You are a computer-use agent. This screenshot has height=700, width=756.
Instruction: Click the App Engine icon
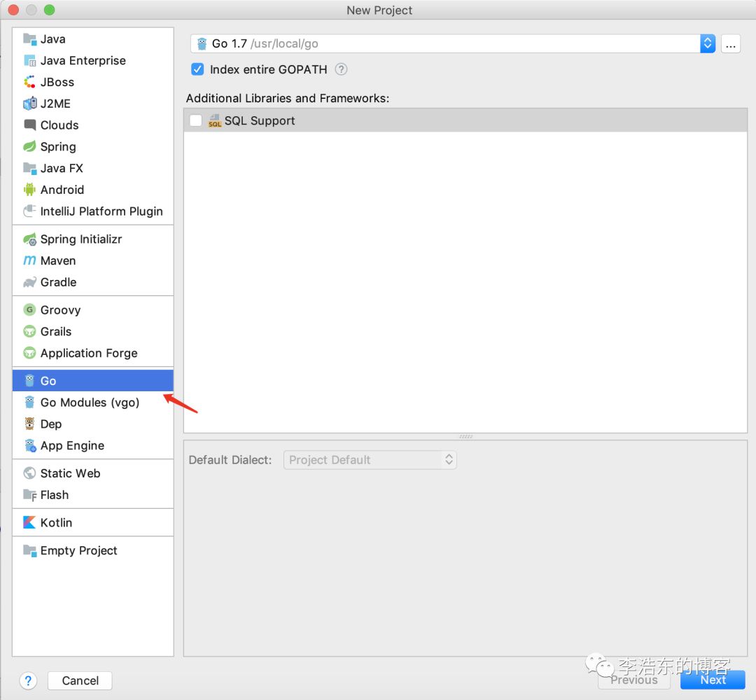coord(30,445)
